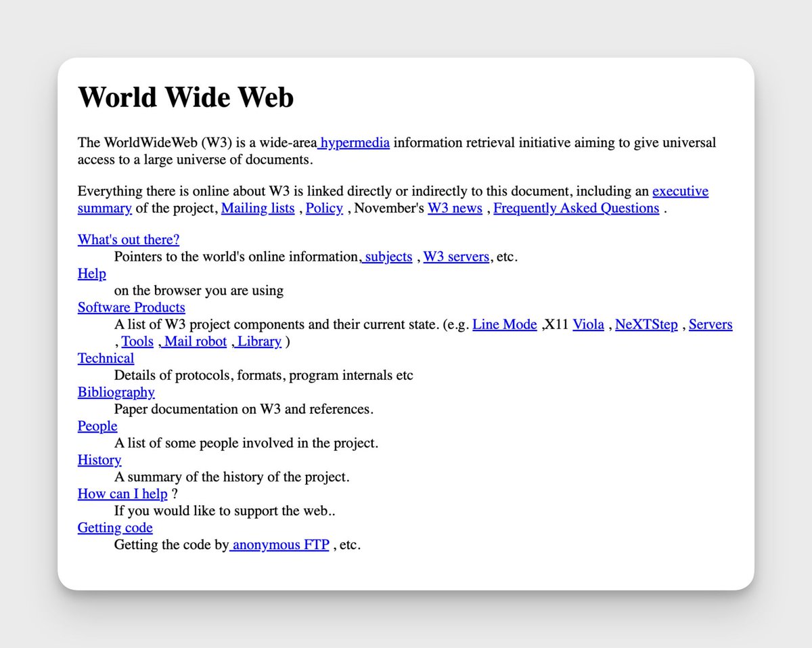The height and width of the screenshot is (648, 812).
Task: Open the subjects link
Action: [x=386, y=257]
